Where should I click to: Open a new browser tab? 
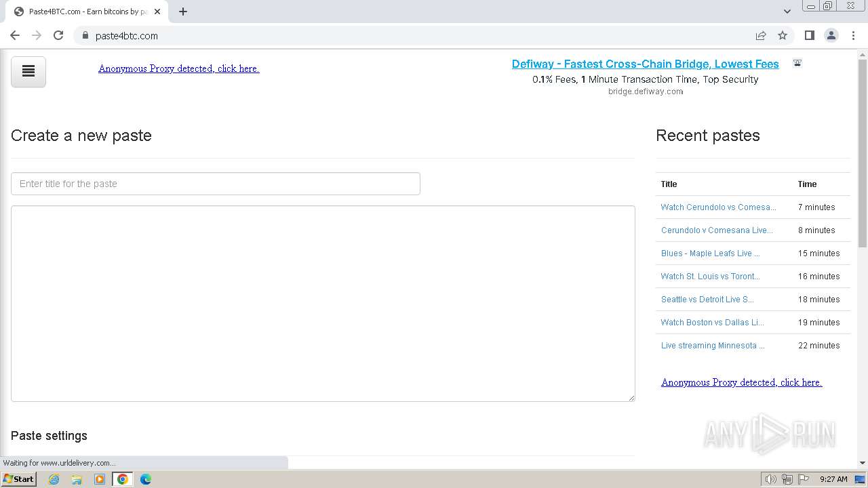182,12
